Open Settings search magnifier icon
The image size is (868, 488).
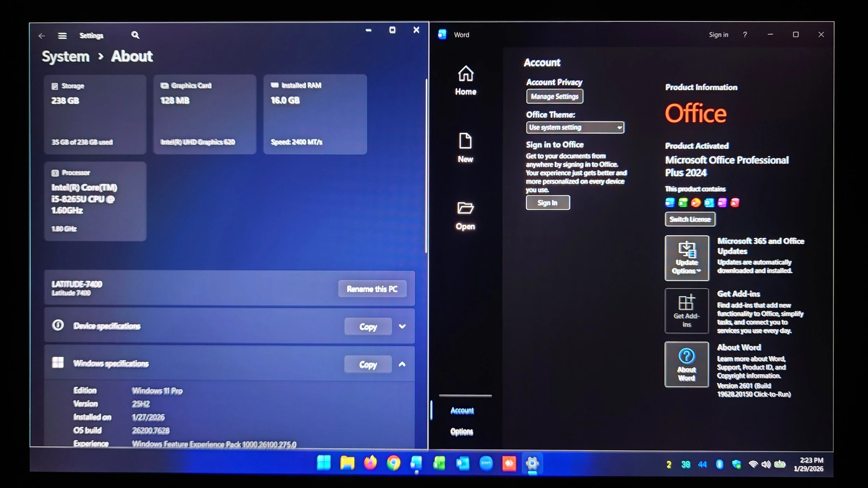135,35
